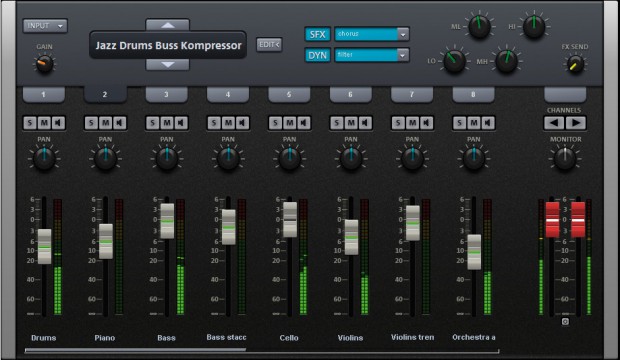The height and width of the screenshot is (360, 620).
Task: Click the left red master fader
Action: pos(552,220)
